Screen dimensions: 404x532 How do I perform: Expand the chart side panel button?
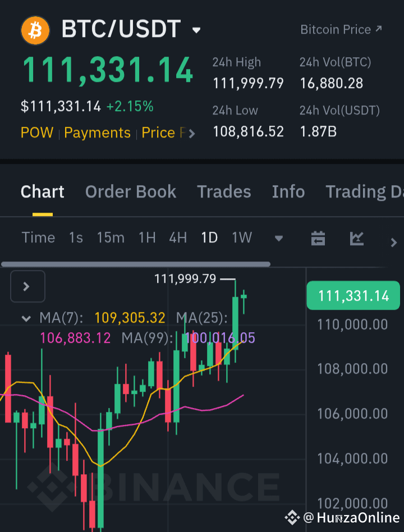click(x=28, y=286)
